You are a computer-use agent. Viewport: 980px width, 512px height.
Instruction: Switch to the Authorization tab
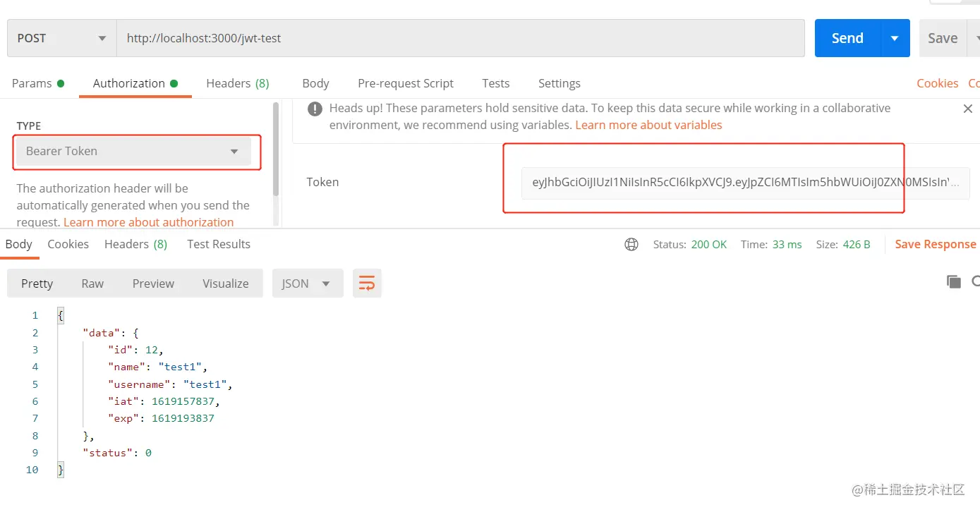[x=135, y=83]
